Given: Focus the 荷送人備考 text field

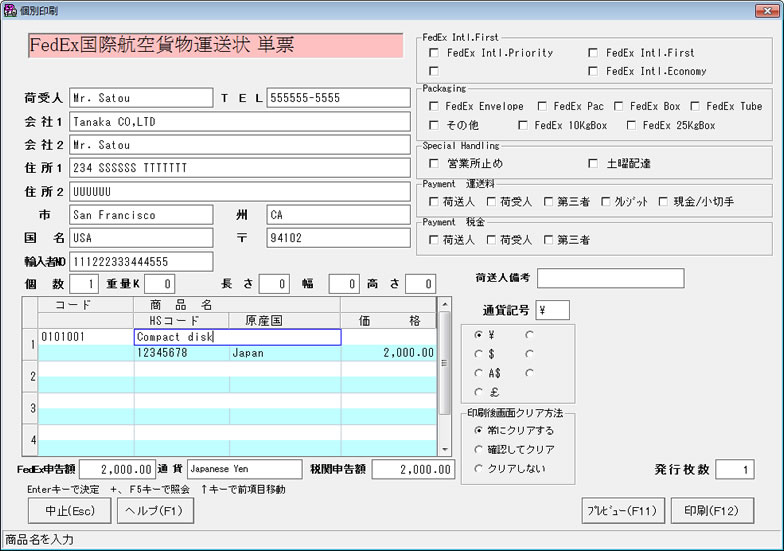Looking at the screenshot, I should 610,278.
